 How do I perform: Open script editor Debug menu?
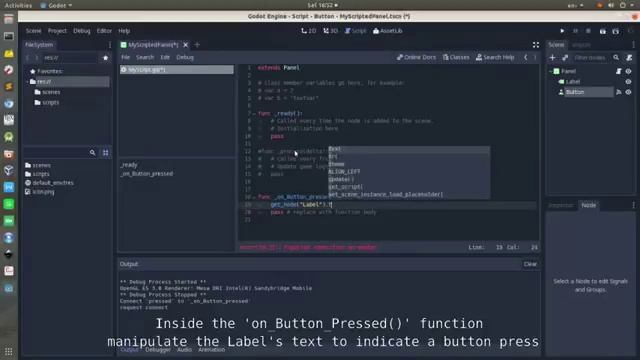tap(185, 58)
